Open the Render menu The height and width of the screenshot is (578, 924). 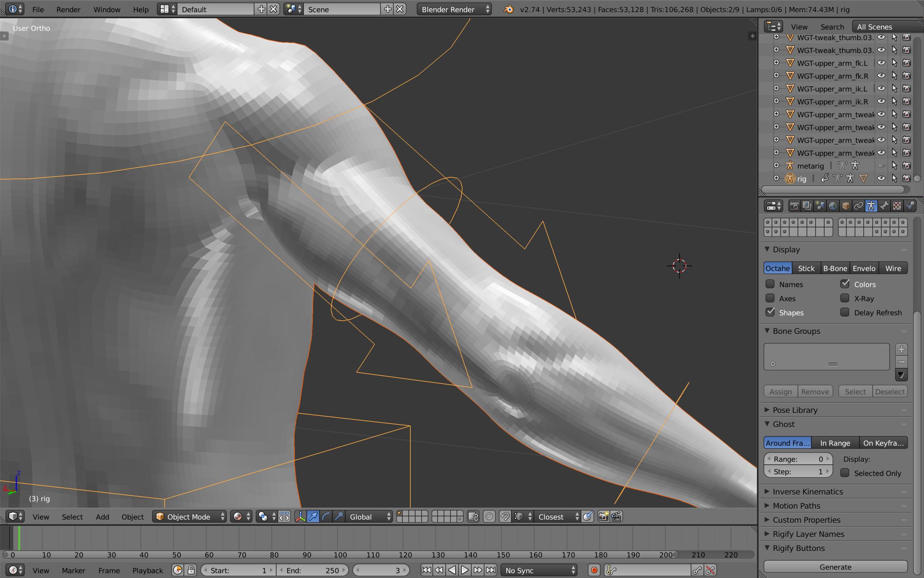point(68,9)
